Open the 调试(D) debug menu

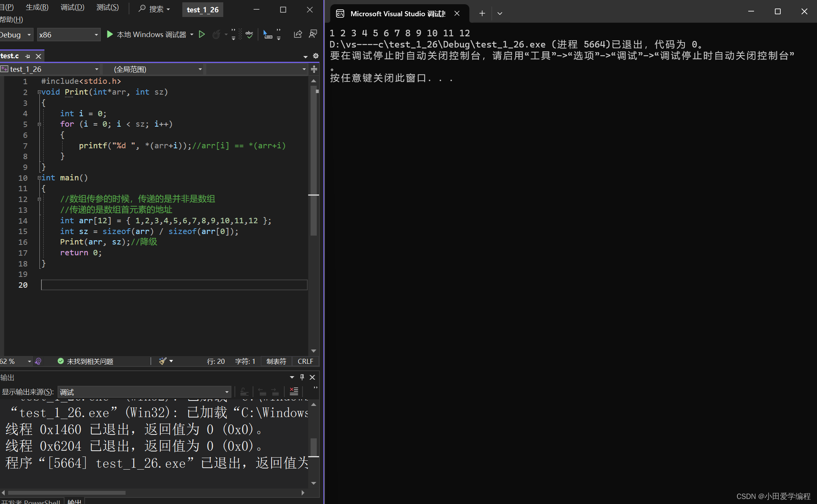[x=72, y=8]
